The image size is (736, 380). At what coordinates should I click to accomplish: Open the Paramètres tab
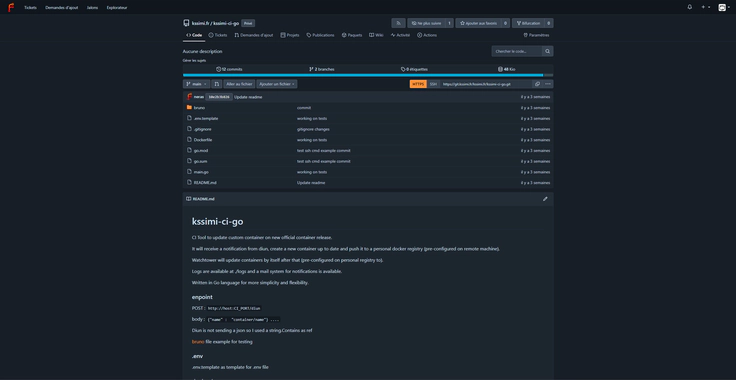click(x=536, y=35)
